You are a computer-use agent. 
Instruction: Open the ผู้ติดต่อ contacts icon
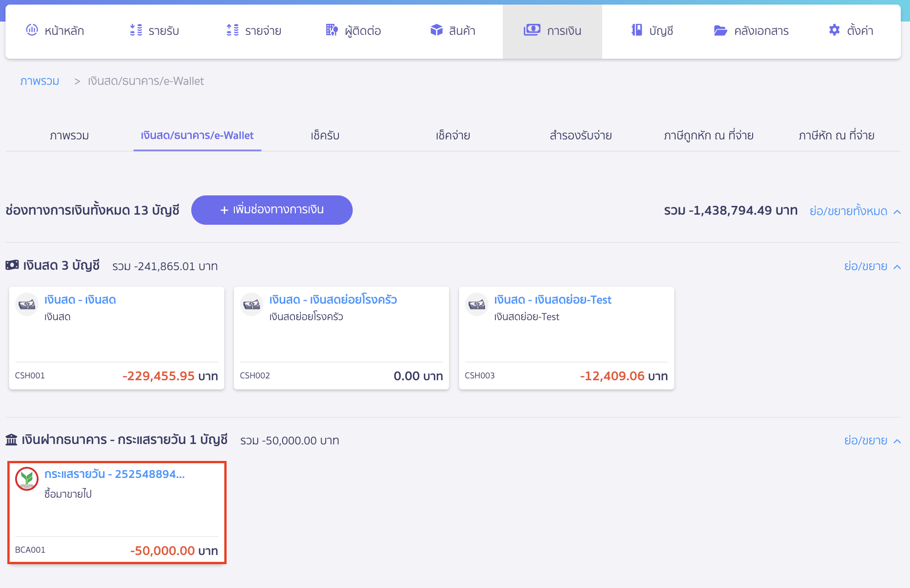331,30
